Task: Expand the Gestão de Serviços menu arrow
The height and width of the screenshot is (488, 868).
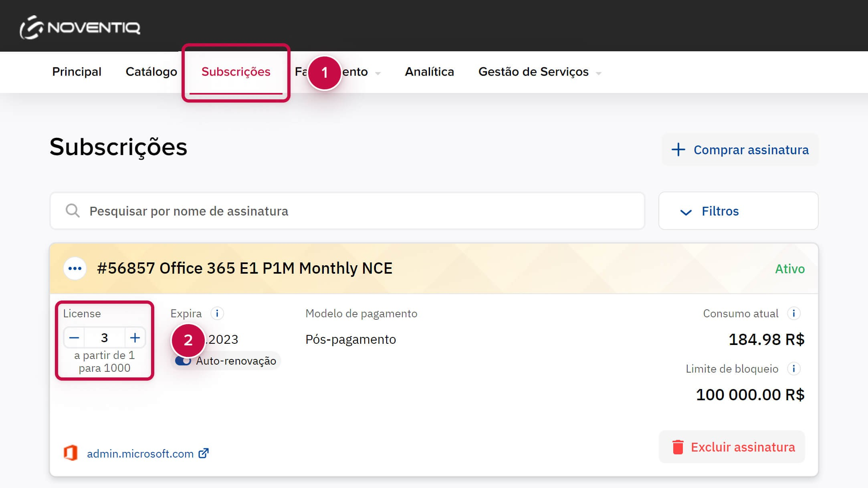Action: click(x=599, y=73)
